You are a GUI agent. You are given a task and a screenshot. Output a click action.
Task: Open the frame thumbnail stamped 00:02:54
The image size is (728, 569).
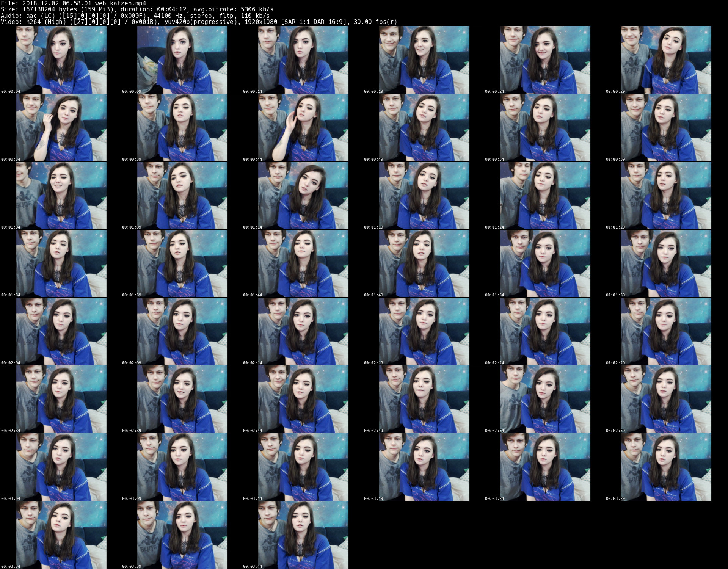545,399
